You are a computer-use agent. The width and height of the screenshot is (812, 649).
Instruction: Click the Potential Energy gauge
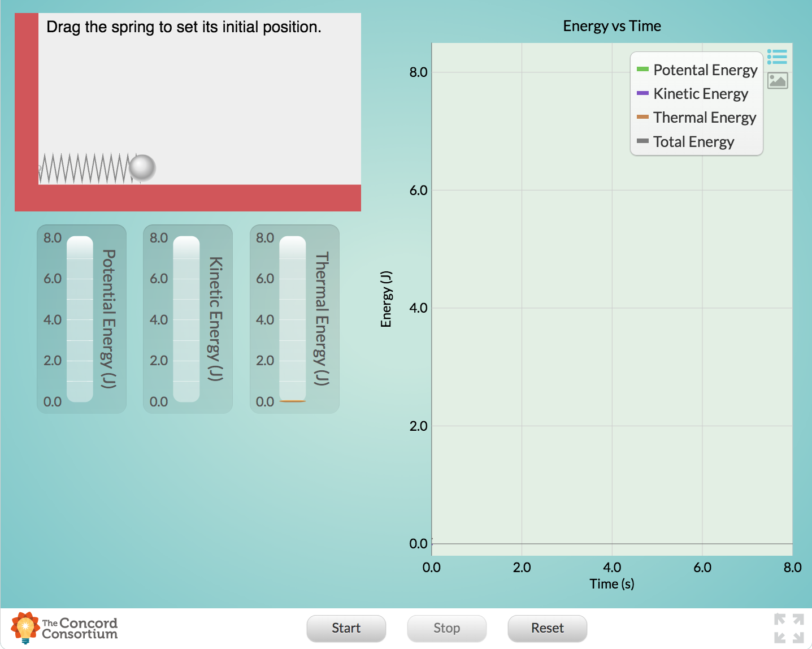pyautogui.click(x=81, y=318)
